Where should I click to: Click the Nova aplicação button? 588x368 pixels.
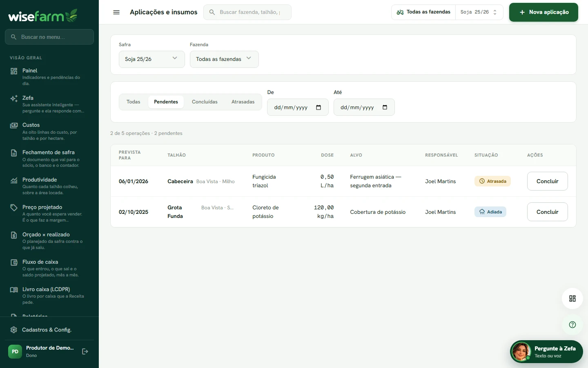coord(543,12)
